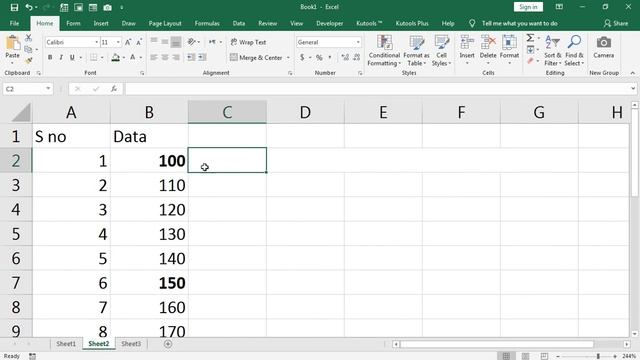This screenshot has width=640, height=360.
Task: Click the Copy icon in Clipboard group
Action: [28, 49]
